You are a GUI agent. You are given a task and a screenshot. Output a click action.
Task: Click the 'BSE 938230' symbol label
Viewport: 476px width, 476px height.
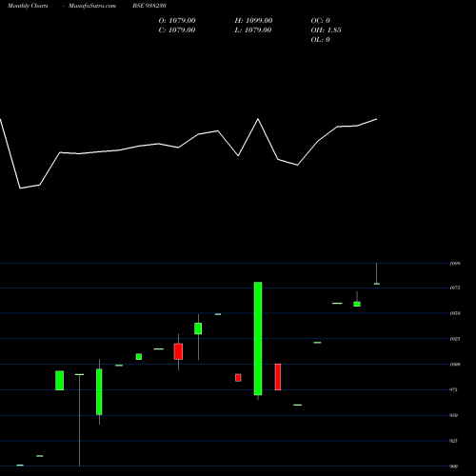point(149,6)
